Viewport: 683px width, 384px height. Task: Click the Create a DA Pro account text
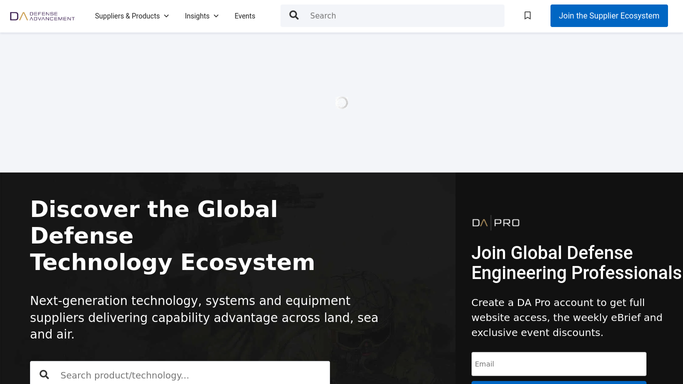click(x=567, y=317)
